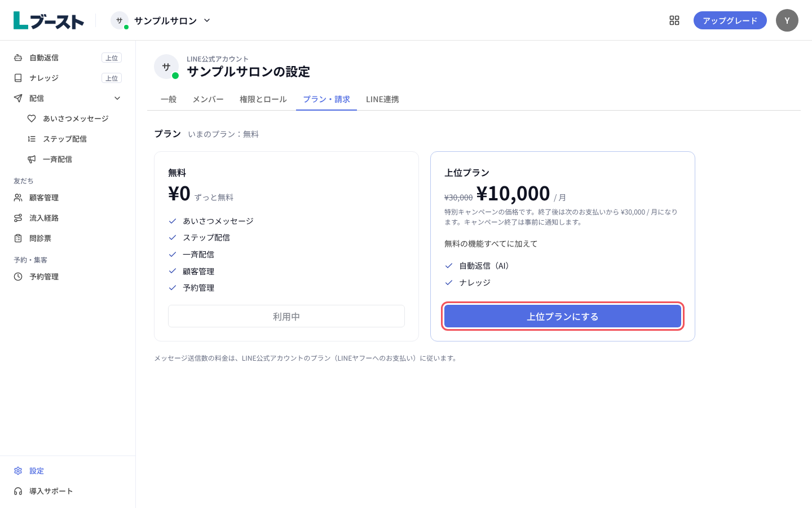
Task: Click the サ account avatar in header
Action: pyautogui.click(x=120, y=20)
